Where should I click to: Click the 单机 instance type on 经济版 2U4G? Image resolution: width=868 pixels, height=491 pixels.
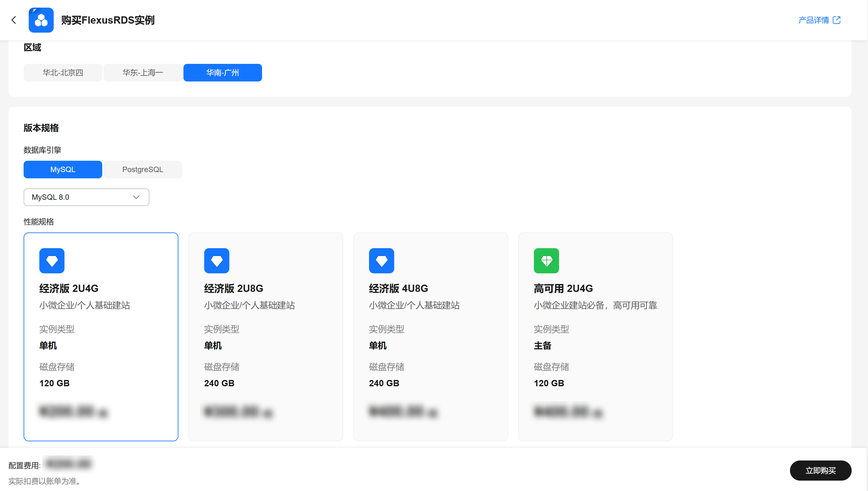[48, 346]
